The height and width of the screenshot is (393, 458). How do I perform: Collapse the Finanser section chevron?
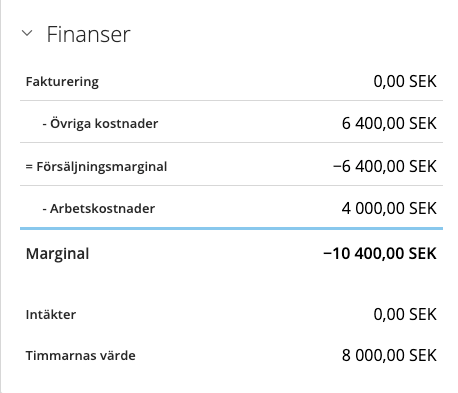(x=27, y=33)
